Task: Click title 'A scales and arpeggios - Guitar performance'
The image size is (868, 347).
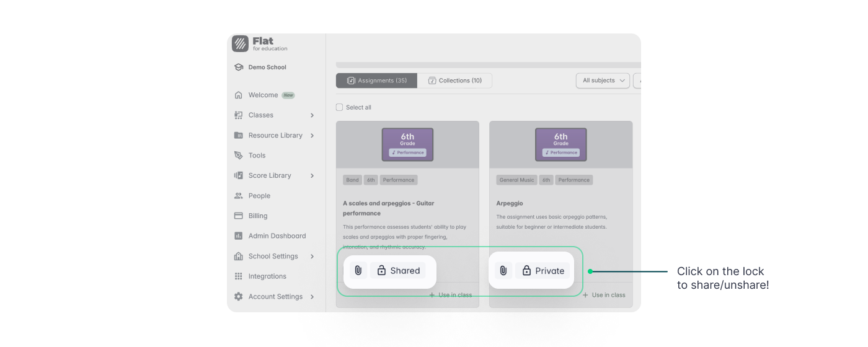Action: point(389,208)
